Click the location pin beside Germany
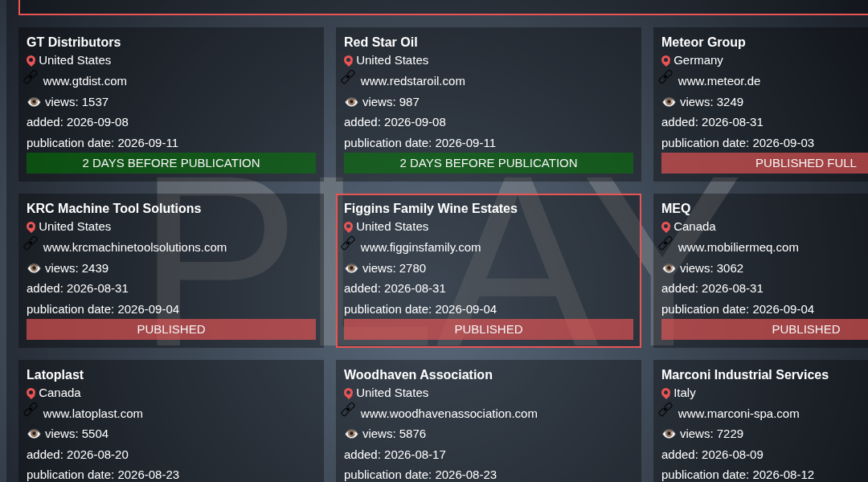This screenshot has width=868, height=482. (x=666, y=61)
